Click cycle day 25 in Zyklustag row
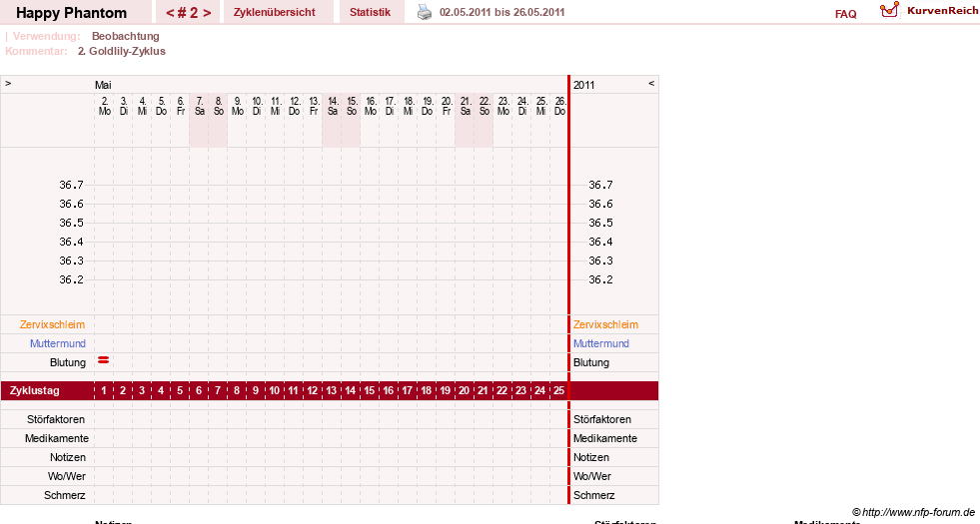 click(x=558, y=391)
